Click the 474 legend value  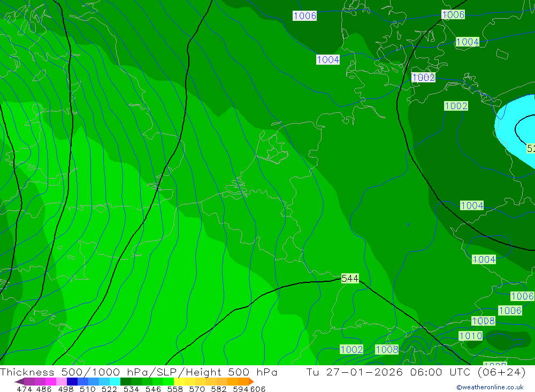tap(24, 389)
